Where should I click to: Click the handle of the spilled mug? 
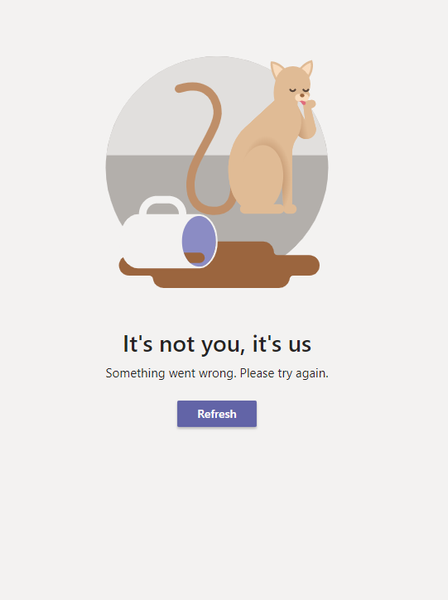(163, 207)
